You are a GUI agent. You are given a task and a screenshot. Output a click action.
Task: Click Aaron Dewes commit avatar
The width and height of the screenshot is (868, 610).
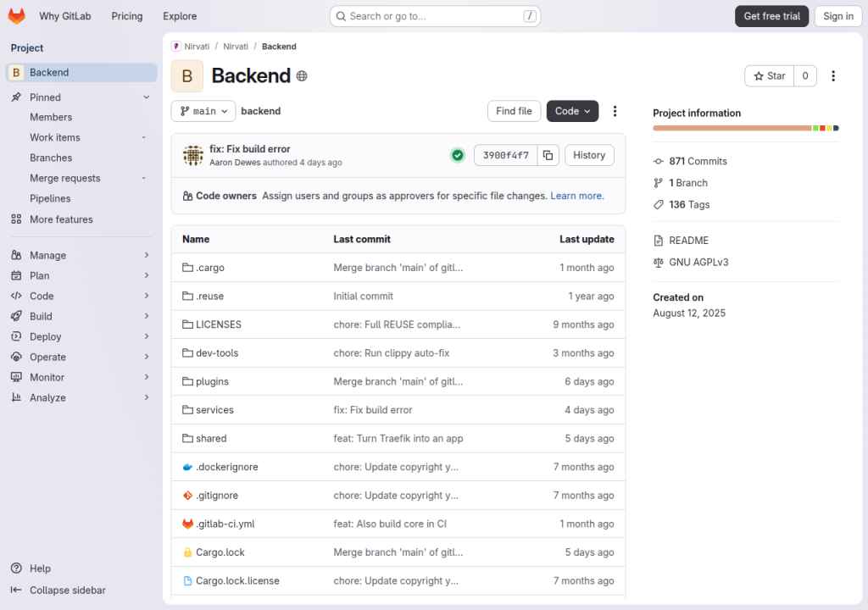coord(193,156)
